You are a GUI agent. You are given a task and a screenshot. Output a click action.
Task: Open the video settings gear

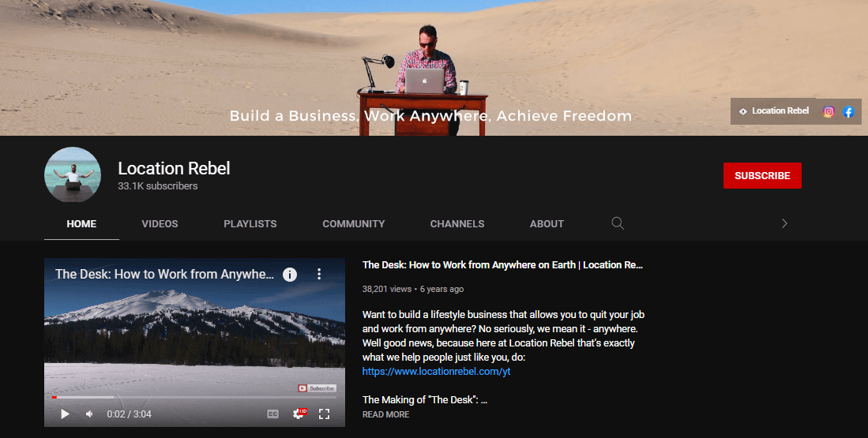[x=299, y=414]
